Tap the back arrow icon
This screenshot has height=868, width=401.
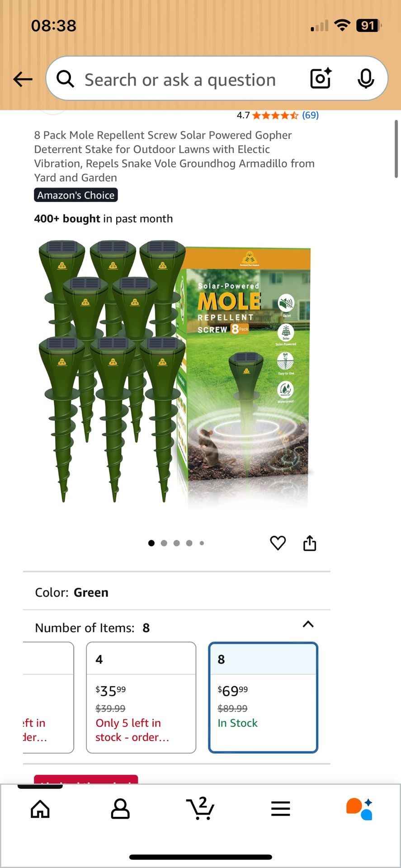pos(23,80)
